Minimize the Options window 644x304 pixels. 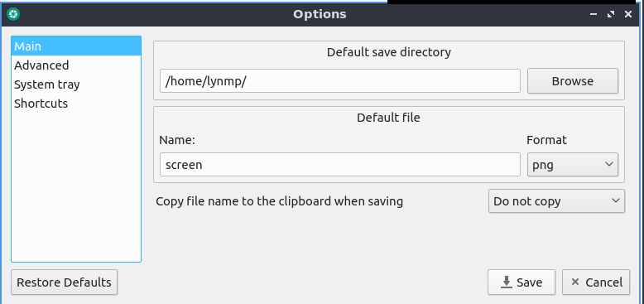click(x=593, y=14)
